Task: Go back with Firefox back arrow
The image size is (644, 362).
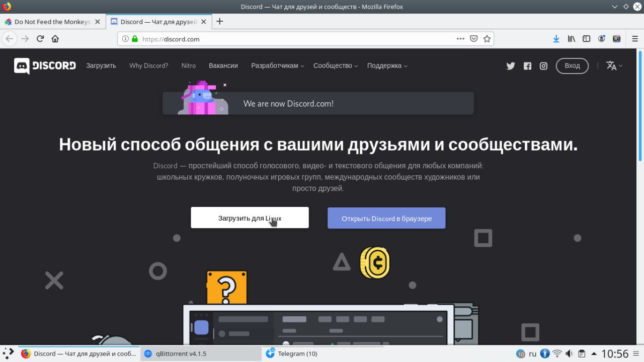Action: (10, 39)
